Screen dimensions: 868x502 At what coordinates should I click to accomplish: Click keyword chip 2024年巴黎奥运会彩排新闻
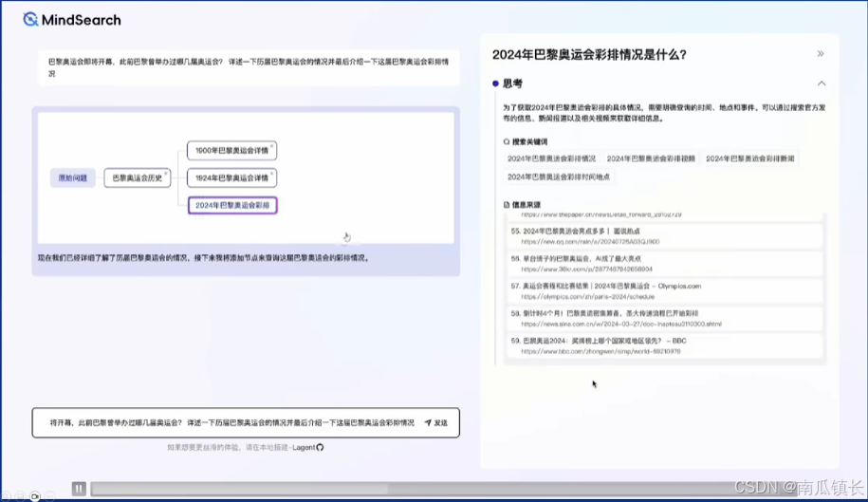click(749, 158)
